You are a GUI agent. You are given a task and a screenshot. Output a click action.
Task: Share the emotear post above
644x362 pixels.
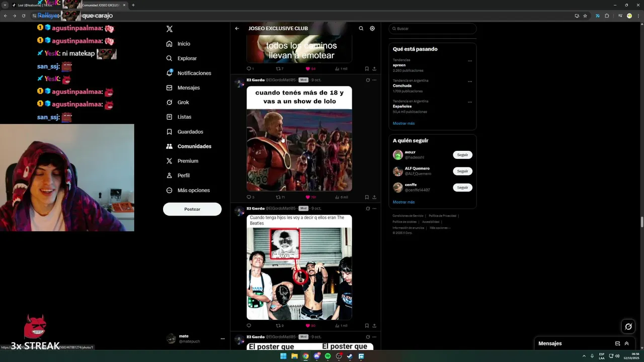(374, 68)
